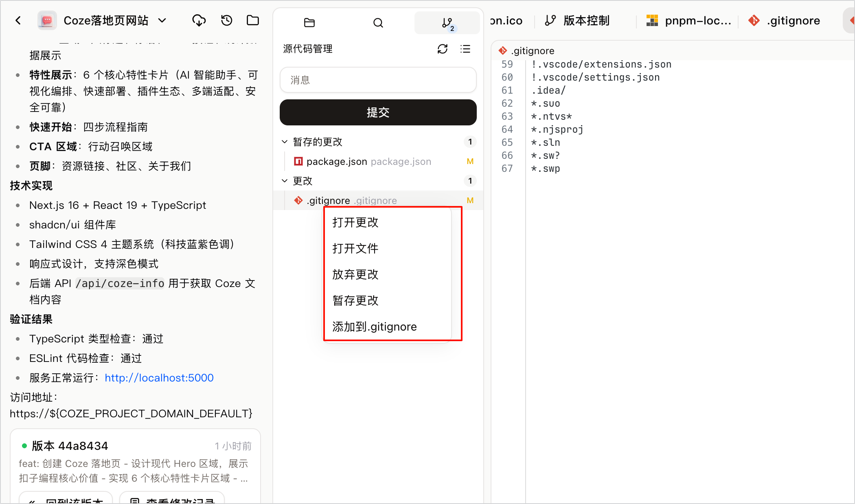Switch to the pnpm-loc... tab
855x504 pixels.
pos(689,20)
